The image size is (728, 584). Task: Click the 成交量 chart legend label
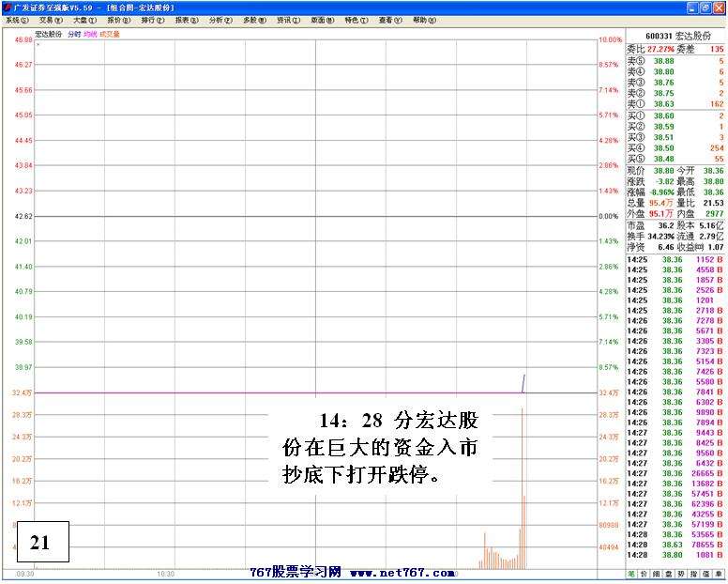(x=110, y=35)
